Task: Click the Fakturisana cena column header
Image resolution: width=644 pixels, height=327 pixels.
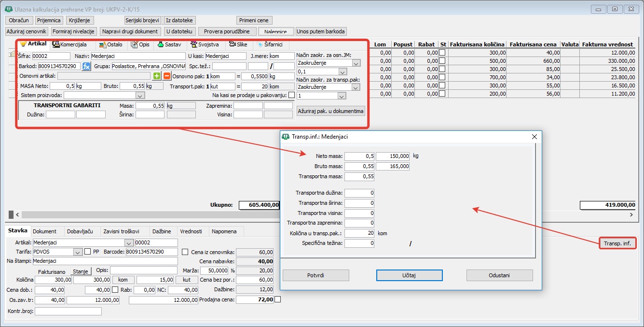Action: tap(534, 44)
